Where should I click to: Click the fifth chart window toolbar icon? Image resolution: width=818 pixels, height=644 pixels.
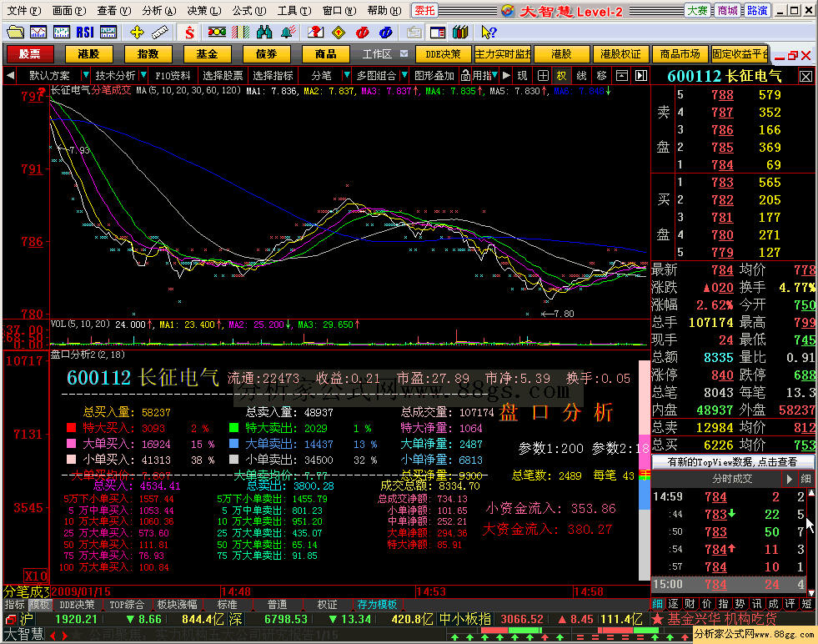coord(108,33)
